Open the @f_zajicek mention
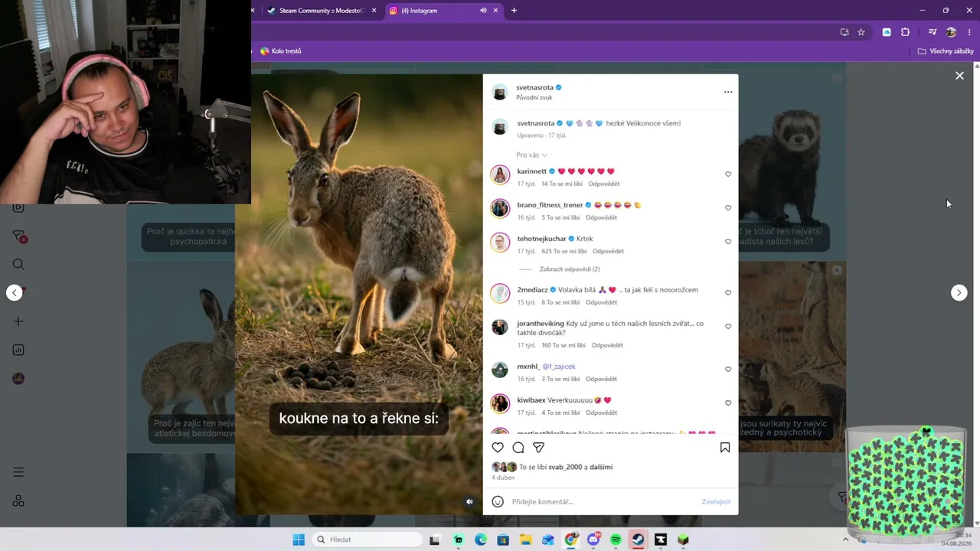The width and height of the screenshot is (980, 551). pyautogui.click(x=559, y=367)
